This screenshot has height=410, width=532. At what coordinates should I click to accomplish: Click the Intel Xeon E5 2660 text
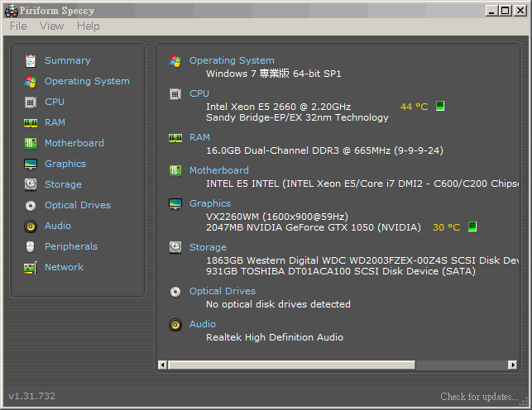[278, 107]
